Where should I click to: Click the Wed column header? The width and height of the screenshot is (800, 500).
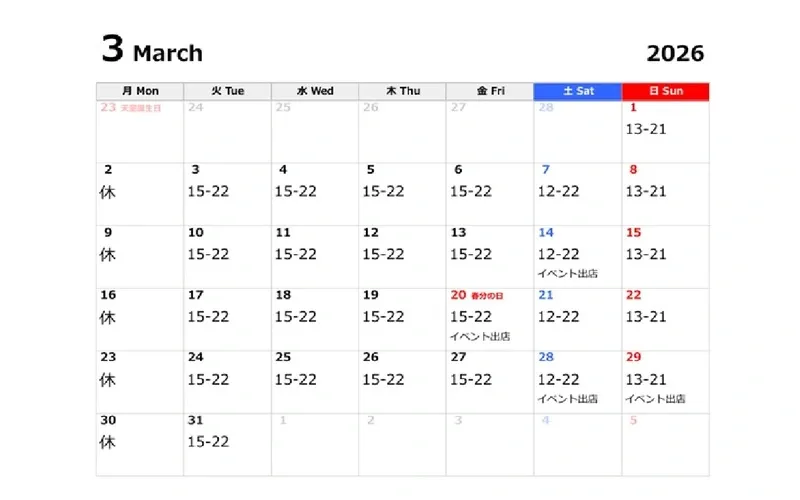tap(315, 91)
